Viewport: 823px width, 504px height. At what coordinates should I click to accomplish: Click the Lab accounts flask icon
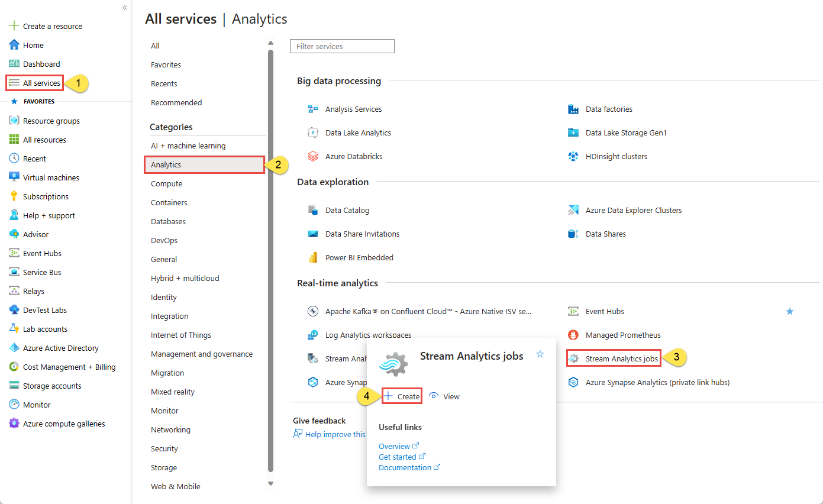coord(14,329)
